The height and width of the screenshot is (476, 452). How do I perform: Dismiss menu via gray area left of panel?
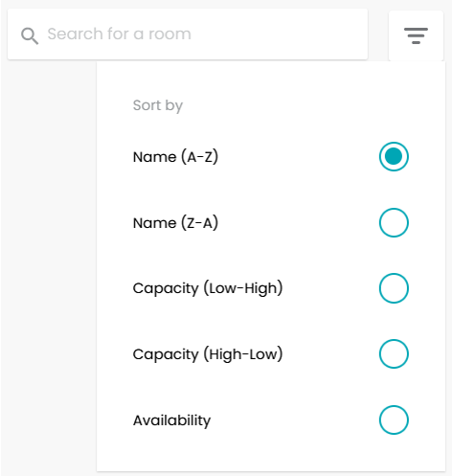tap(49, 256)
